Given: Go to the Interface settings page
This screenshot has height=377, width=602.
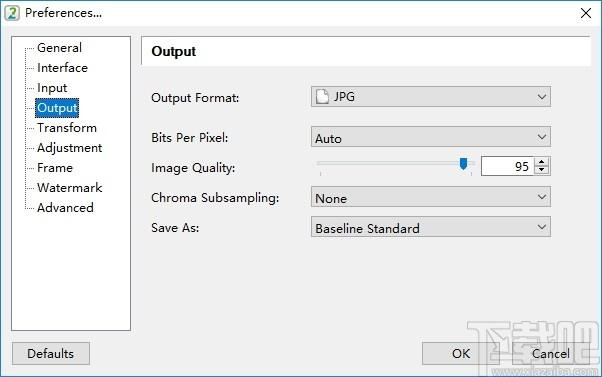Looking at the screenshot, I should tap(62, 68).
